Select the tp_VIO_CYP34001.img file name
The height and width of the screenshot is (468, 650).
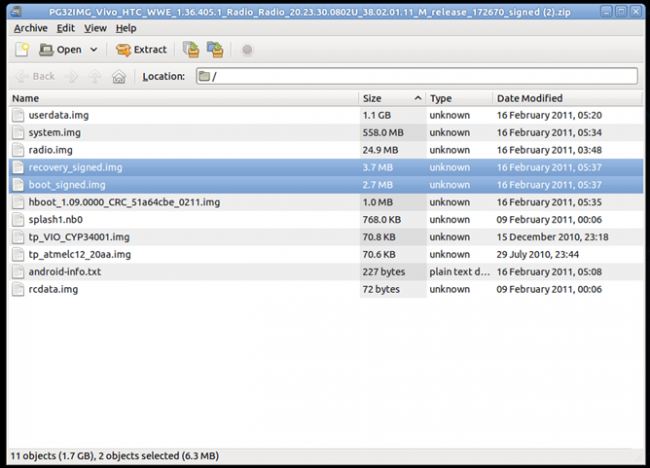tap(79, 237)
